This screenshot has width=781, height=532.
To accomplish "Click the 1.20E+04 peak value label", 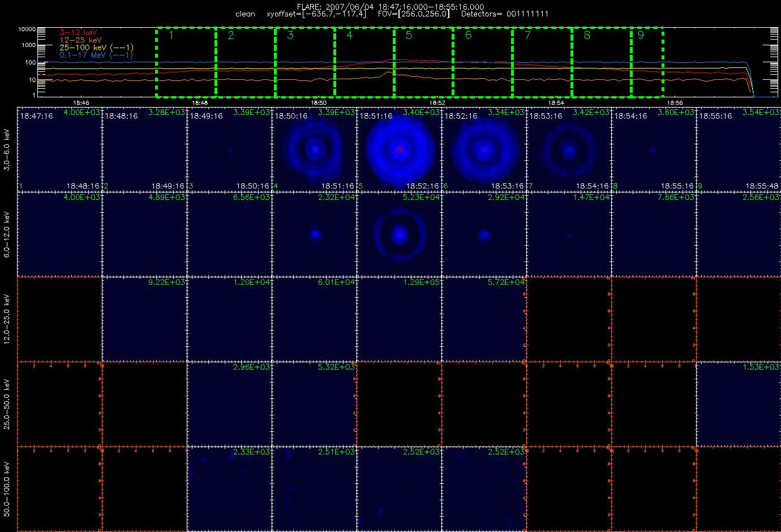I will pyautogui.click(x=251, y=282).
